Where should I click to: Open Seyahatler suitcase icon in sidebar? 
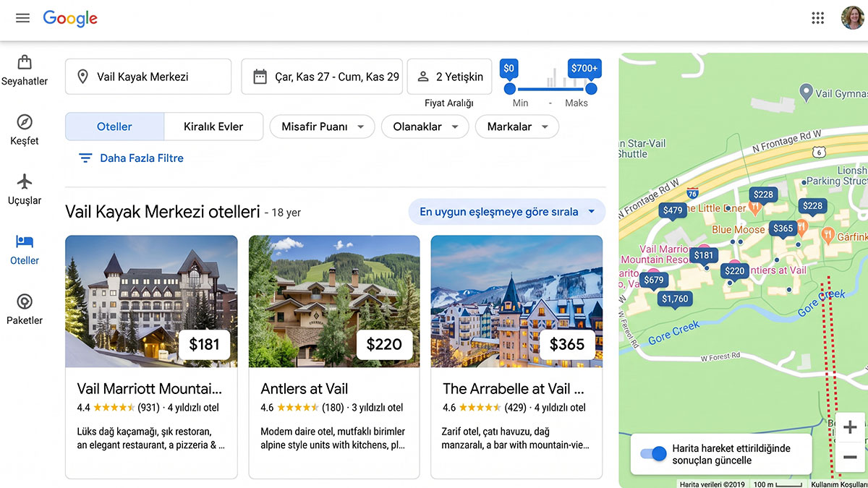click(x=25, y=62)
